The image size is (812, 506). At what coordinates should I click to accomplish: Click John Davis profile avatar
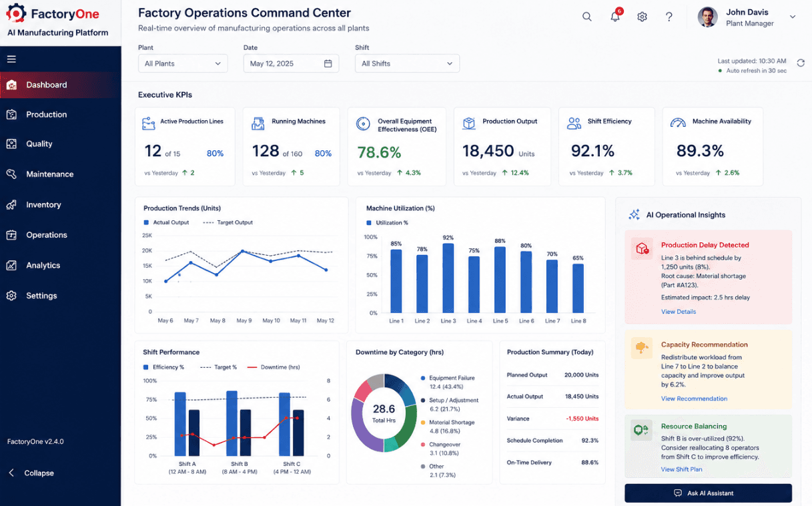click(707, 17)
